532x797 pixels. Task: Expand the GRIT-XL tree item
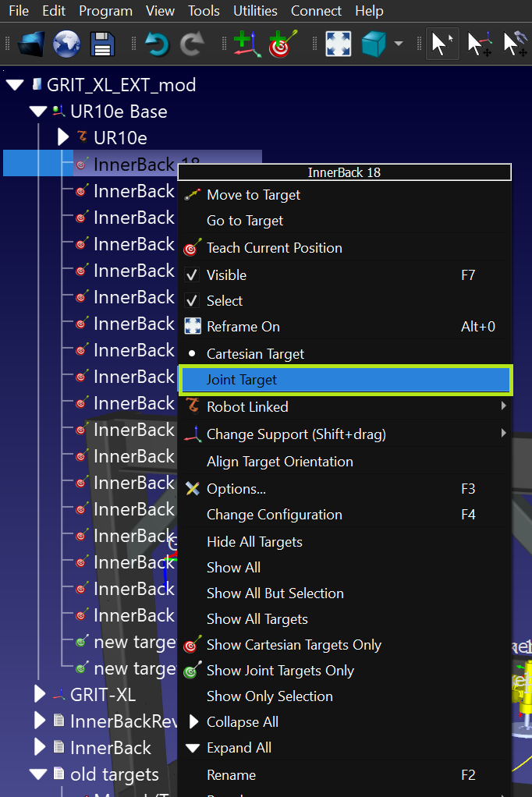point(40,694)
